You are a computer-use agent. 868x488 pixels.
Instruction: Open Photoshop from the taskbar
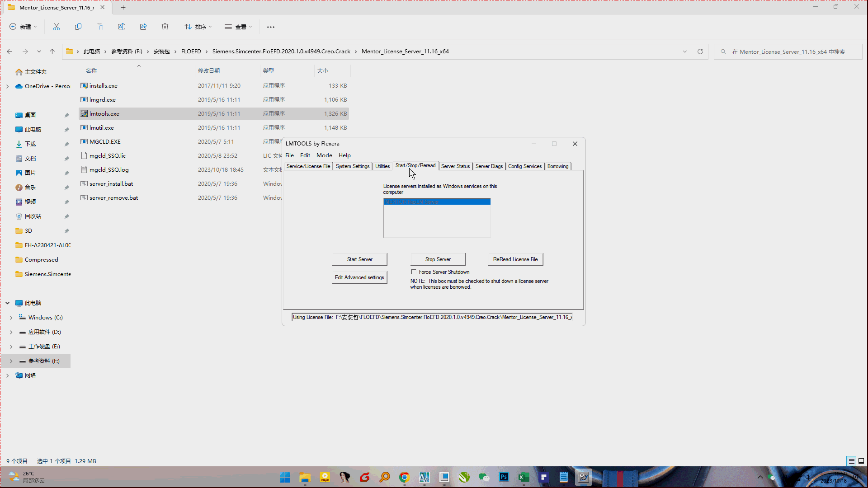coord(504,477)
